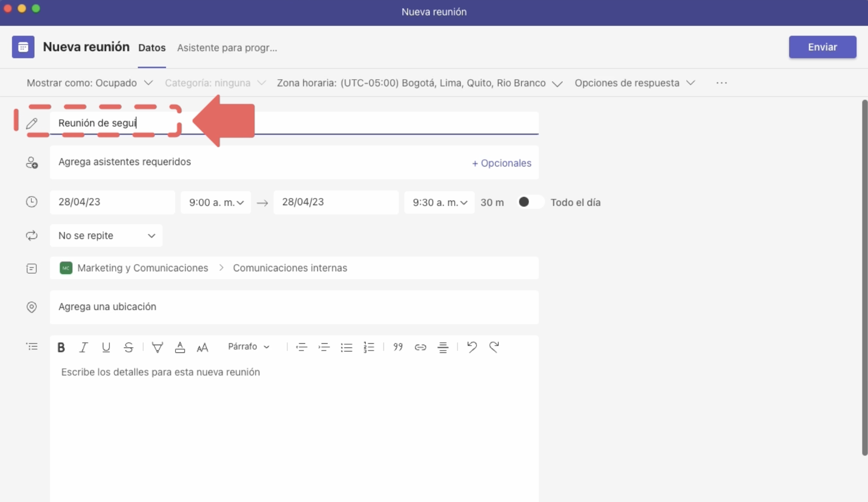This screenshot has height=502, width=868.
Task: Switch to the Asistente para progr... tab
Action: (x=227, y=48)
